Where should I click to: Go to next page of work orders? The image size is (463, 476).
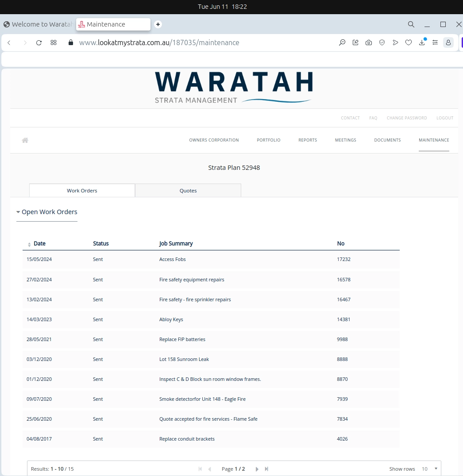pos(257,469)
